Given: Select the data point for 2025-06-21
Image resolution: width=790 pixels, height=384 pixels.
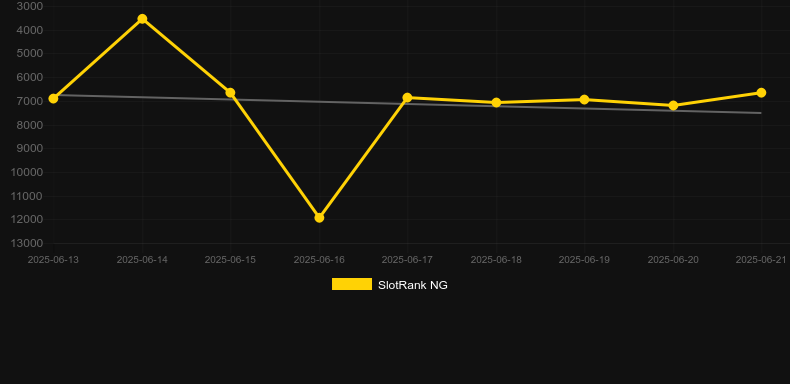Looking at the screenshot, I should click(x=761, y=93).
